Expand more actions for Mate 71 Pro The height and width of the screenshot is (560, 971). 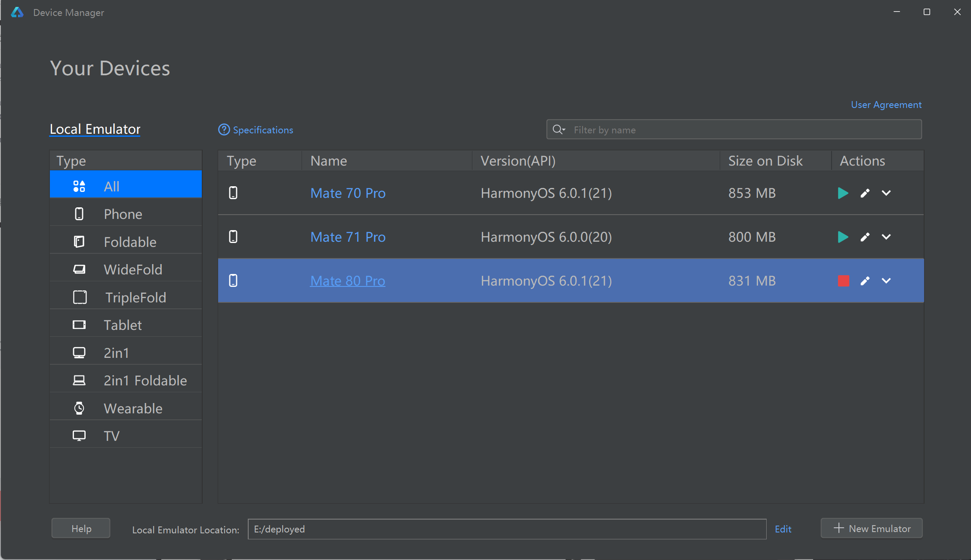[x=886, y=237]
